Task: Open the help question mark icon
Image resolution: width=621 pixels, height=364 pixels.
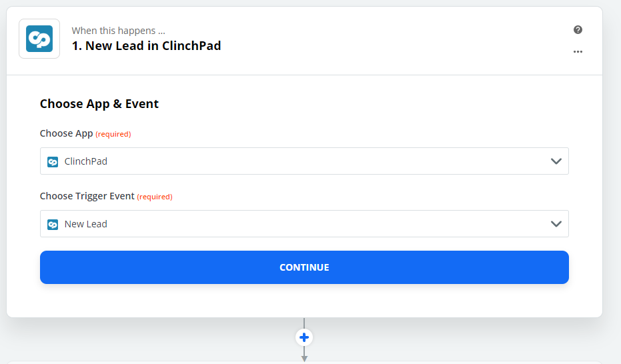Action: pos(578,30)
